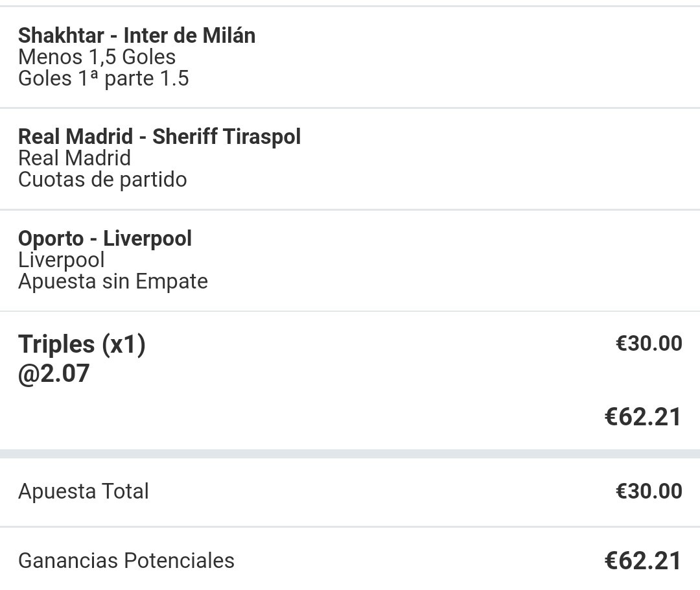The width and height of the screenshot is (700, 590).
Task: Tap the Ganancias Potenciales label
Action: click(x=126, y=561)
